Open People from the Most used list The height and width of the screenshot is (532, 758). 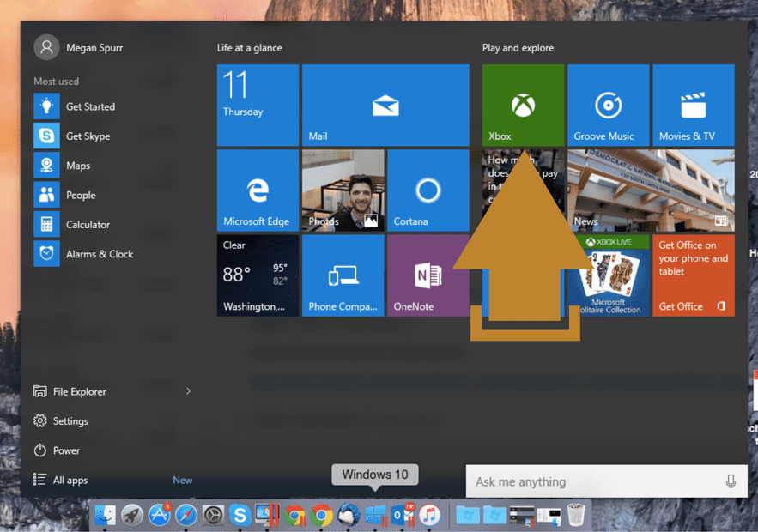coord(65,195)
